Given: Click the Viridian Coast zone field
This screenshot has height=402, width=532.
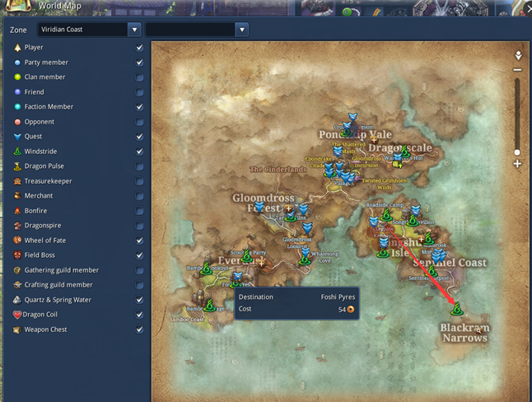Looking at the screenshot, I should click(x=82, y=30).
